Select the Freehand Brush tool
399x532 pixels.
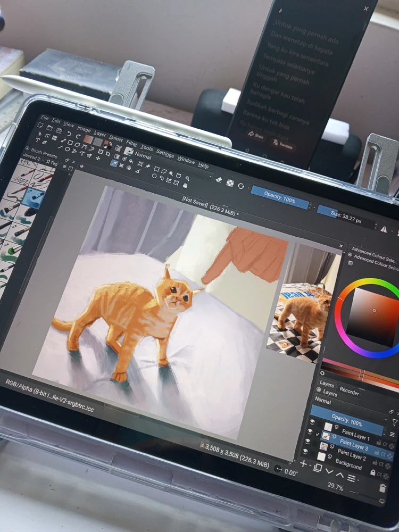(63, 140)
